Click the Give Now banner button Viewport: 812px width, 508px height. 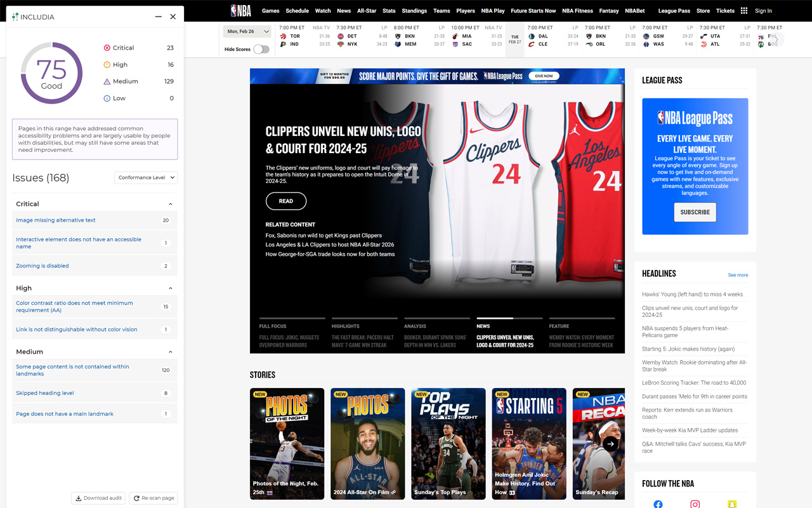[x=544, y=76]
